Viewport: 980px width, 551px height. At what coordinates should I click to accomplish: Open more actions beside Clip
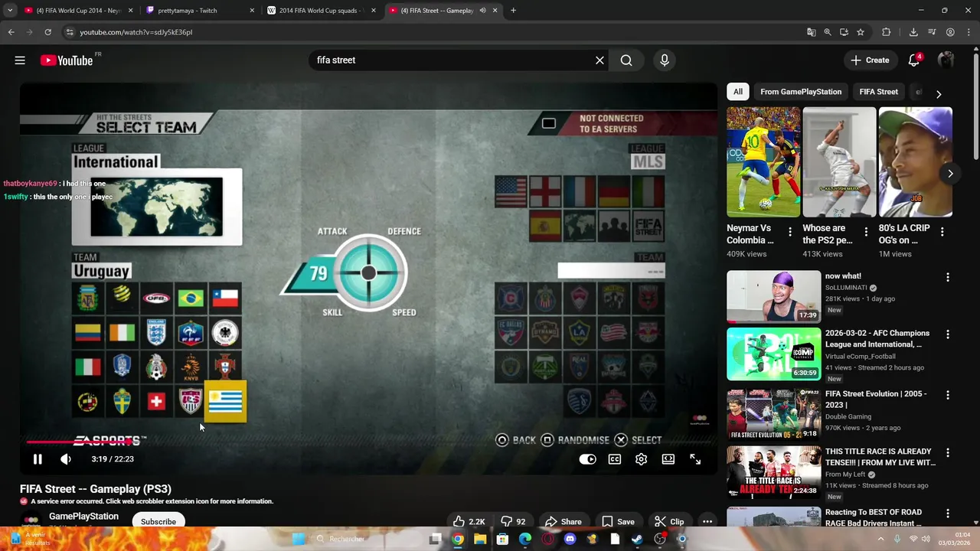tap(707, 522)
